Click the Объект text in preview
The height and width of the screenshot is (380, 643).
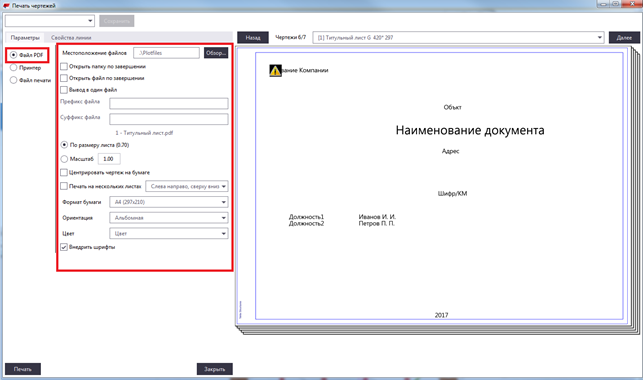(x=452, y=107)
